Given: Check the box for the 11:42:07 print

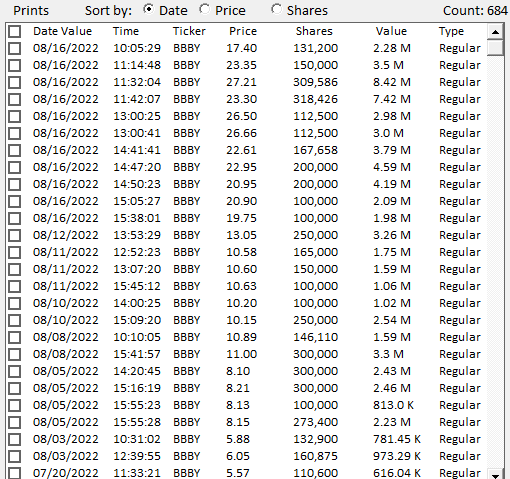Looking at the screenshot, I should (x=15, y=99).
